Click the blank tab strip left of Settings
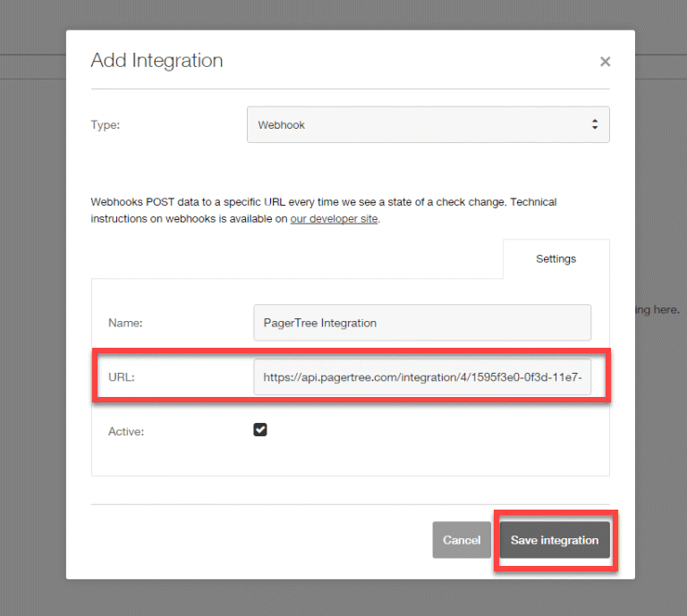687x616 pixels. coord(295,259)
